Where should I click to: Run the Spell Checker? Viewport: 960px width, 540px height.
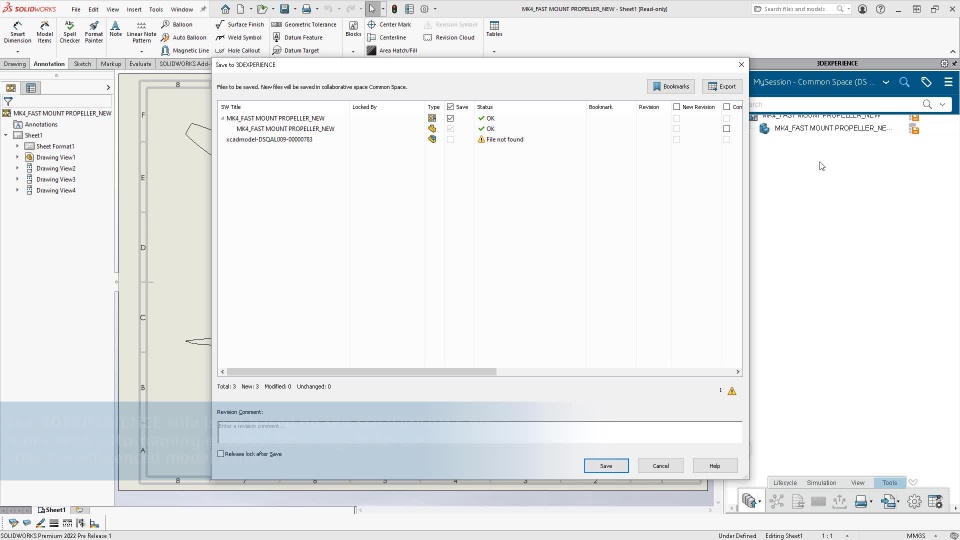tap(69, 32)
